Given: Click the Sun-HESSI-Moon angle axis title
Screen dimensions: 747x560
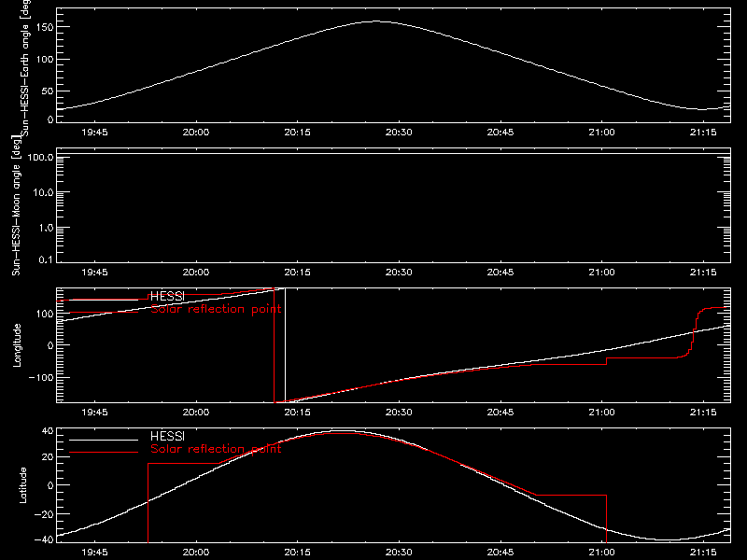Looking at the screenshot, I should coord(16,205).
